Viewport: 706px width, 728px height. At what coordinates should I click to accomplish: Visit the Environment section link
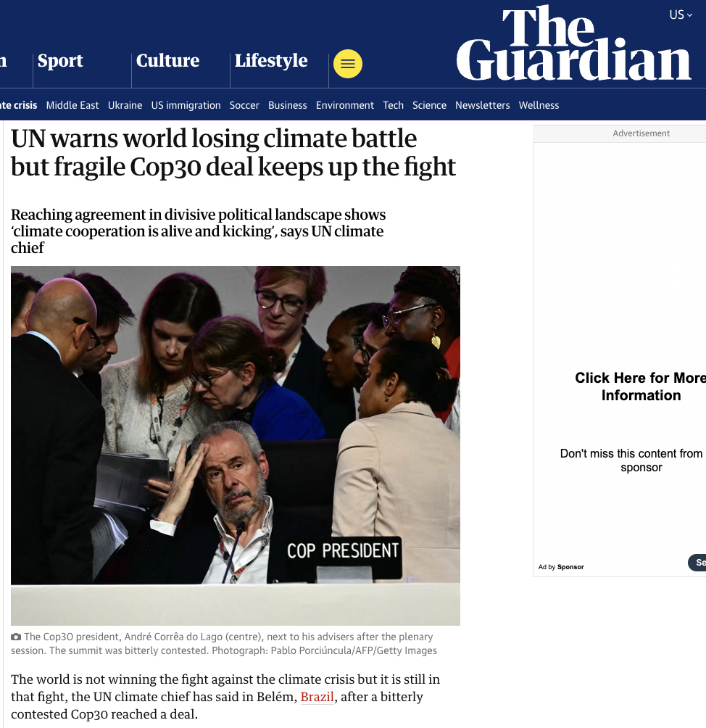click(345, 105)
